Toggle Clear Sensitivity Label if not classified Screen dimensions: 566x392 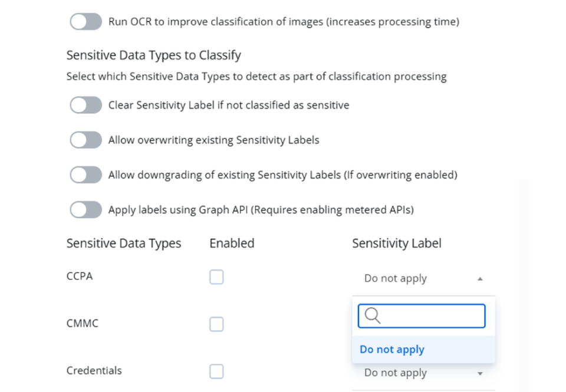point(85,105)
